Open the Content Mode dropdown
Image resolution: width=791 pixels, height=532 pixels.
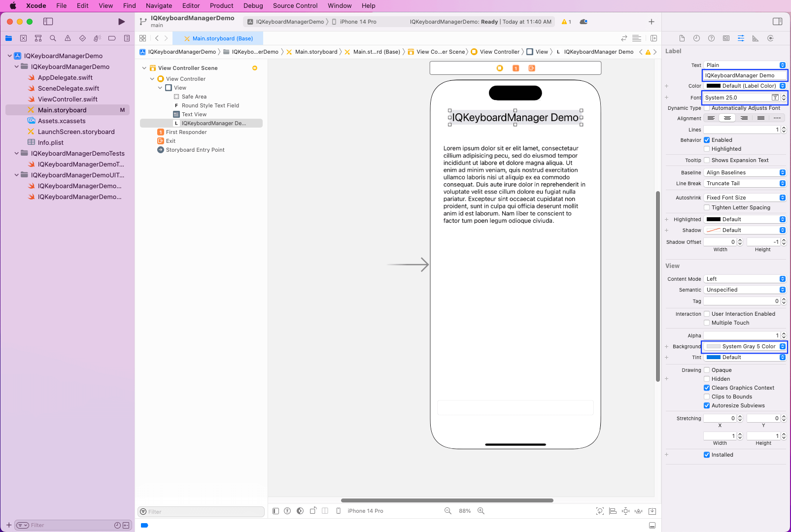coord(744,279)
